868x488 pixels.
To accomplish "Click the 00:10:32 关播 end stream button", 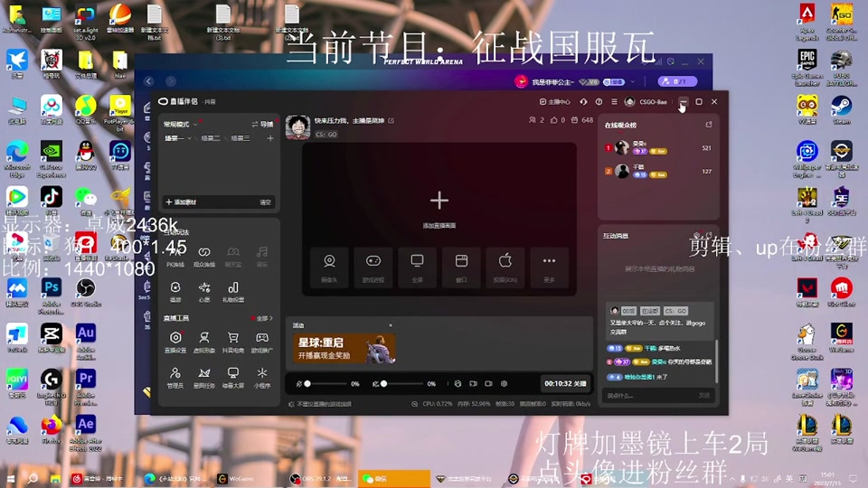I will click(x=564, y=383).
